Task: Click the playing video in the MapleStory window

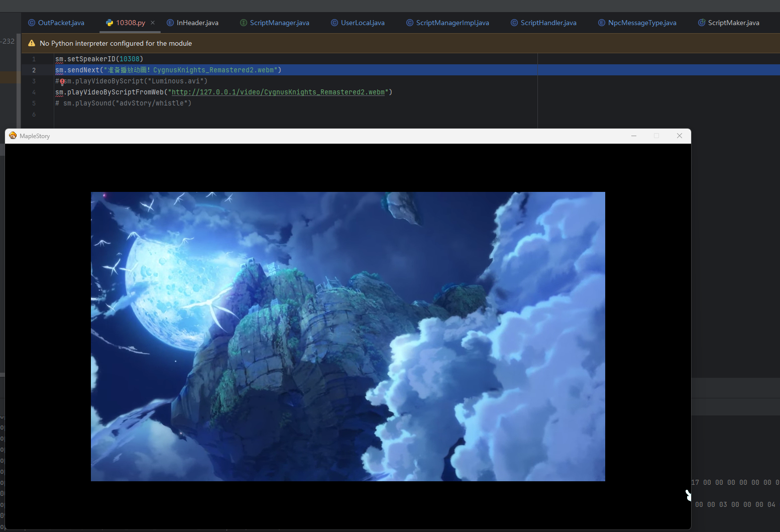Action: pyautogui.click(x=348, y=336)
